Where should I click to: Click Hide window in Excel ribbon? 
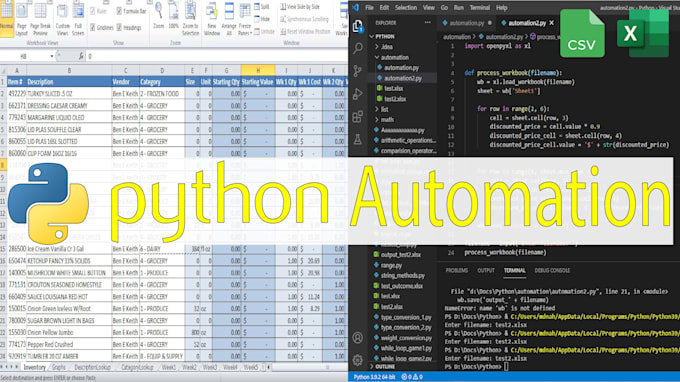[262, 19]
